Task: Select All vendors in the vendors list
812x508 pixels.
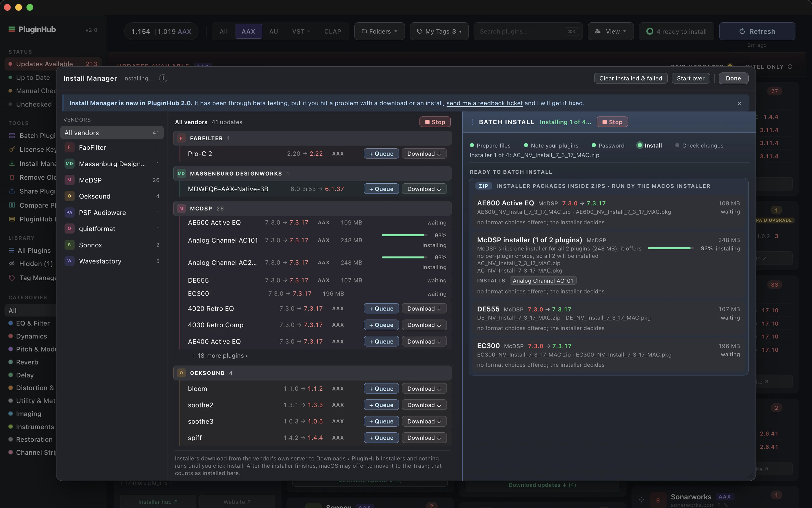Action: [x=112, y=133]
